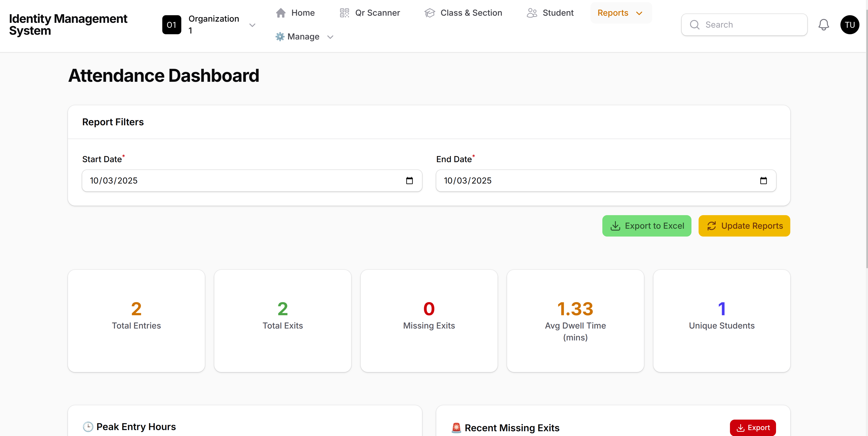The height and width of the screenshot is (436, 868).
Task: Open the End Date calendar picker icon
Action: pyautogui.click(x=763, y=180)
